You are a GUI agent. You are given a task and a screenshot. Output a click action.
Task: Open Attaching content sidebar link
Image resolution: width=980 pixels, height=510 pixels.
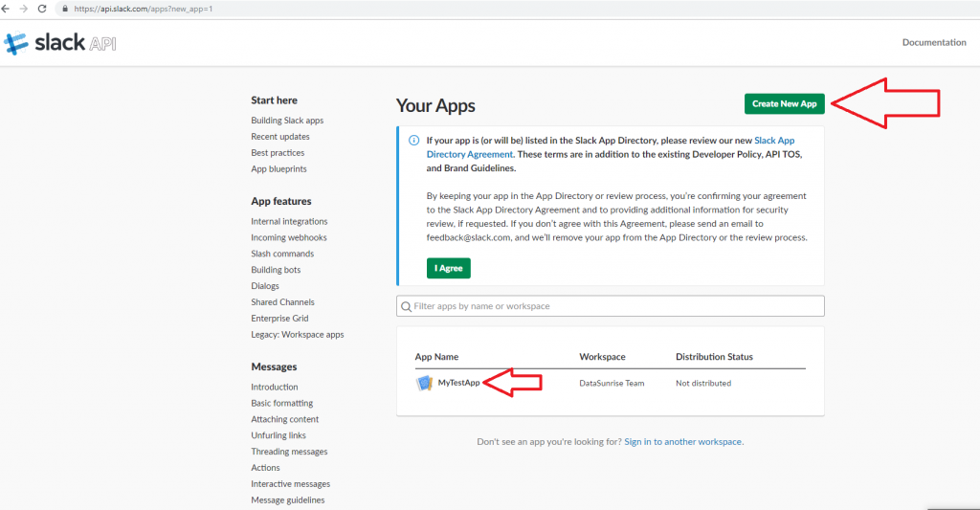284,419
